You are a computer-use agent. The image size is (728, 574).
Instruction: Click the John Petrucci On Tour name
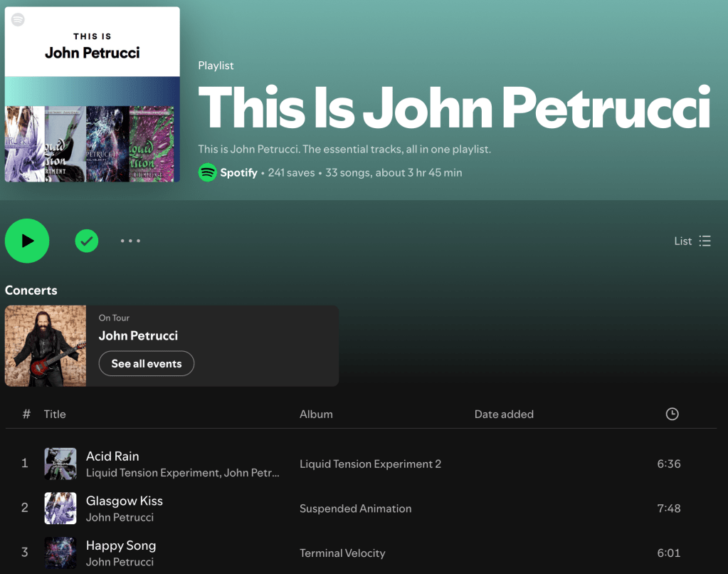[x=138, y=335]
